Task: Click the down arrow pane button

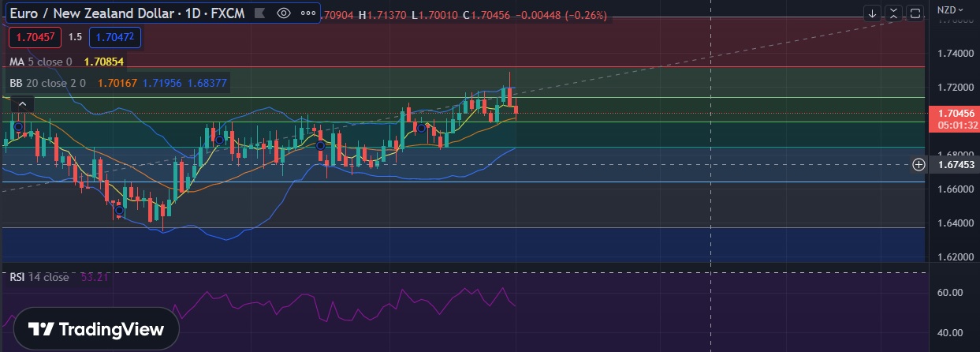Action: tap(872, 13)
